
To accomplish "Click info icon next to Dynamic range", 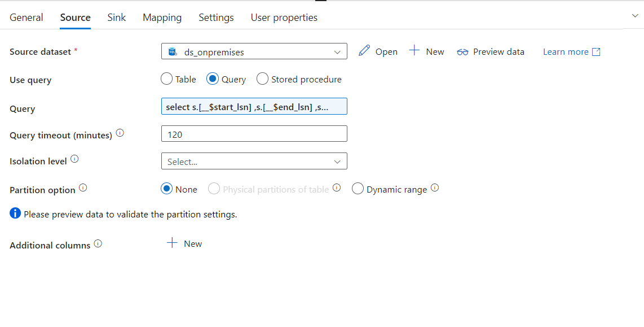I will [x=435, y=188].
